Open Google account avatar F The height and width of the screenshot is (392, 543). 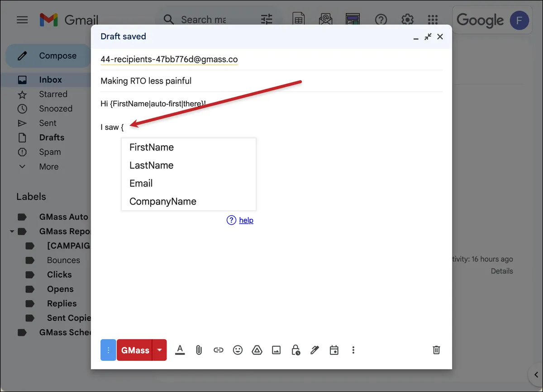click(519, 20)
